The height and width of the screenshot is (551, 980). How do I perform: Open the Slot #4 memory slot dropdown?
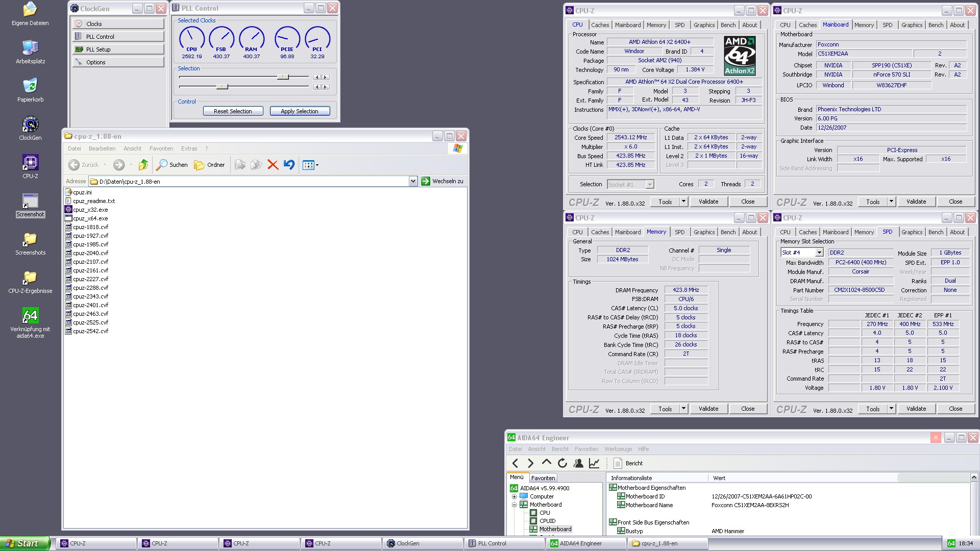tap(819, 253)
